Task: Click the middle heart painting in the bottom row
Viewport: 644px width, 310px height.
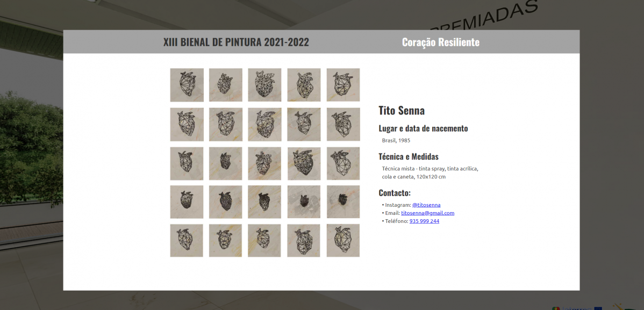Action: click(x=264, y=240)
